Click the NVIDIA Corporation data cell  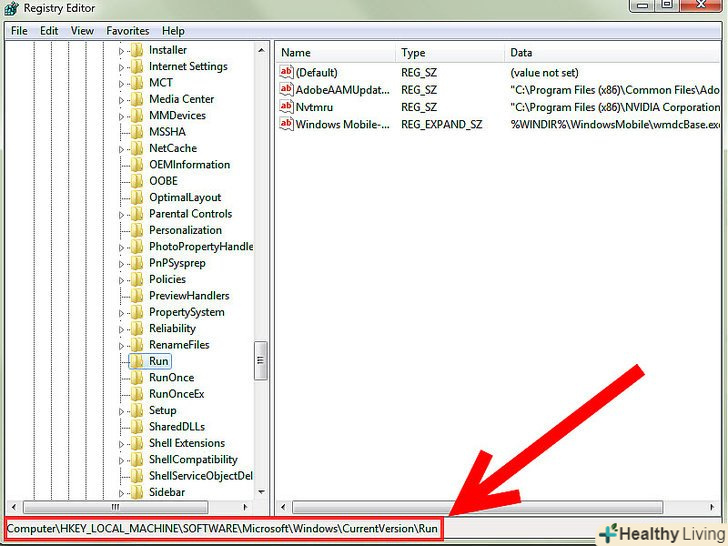coord(615,107)
